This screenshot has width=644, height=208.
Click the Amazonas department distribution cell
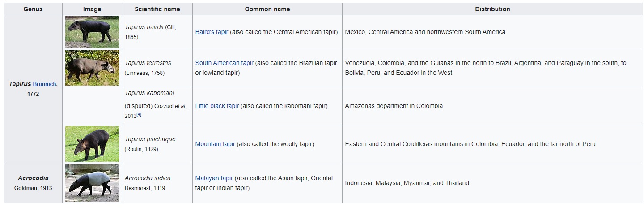click(492, 106)
